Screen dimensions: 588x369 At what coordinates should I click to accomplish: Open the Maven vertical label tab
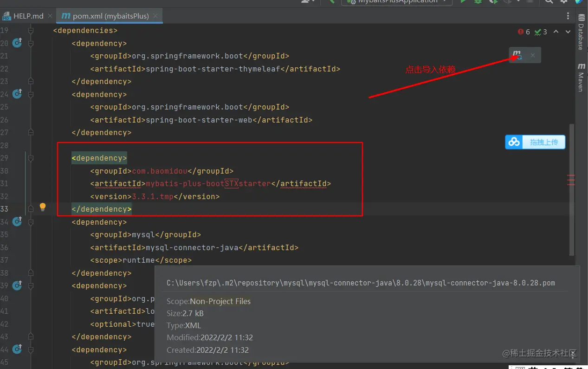coord(581,82)
